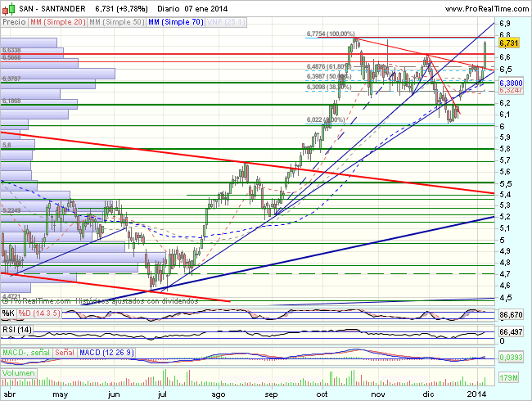Click the %D (14 3 5) label
Image resolution: width=532 pixels, height=401 pixels.
point(39,313)
